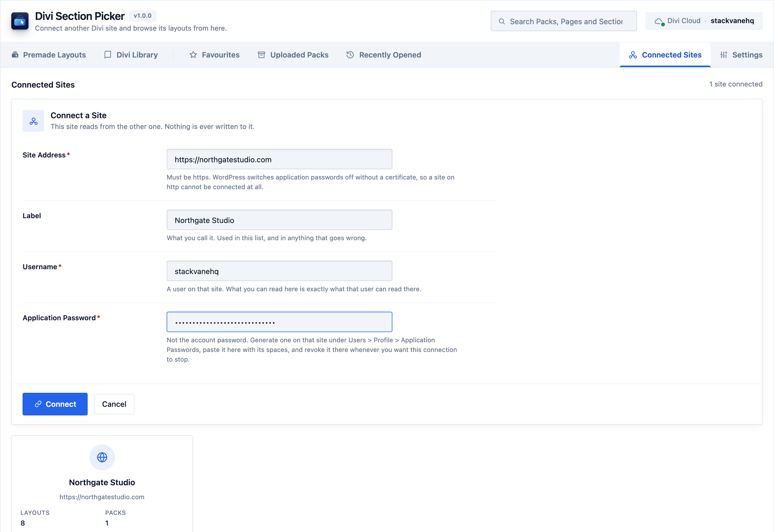The height and width of the screenshot is (532, 774).
Task: Click the Connect button
Action: click(55, 404)
